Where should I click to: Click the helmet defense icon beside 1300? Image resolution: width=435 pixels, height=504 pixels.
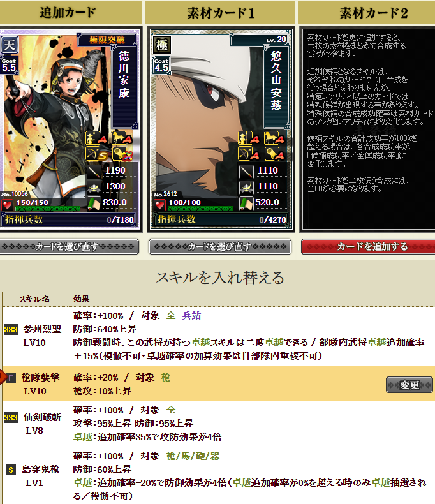(94, 187)
